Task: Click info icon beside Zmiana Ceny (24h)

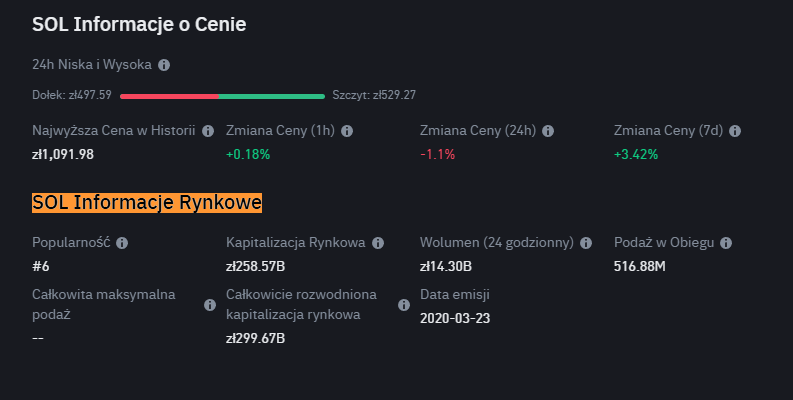Action: pos(548,131)
